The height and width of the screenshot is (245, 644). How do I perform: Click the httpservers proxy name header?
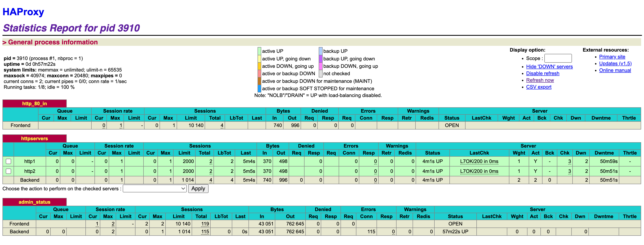35,139
